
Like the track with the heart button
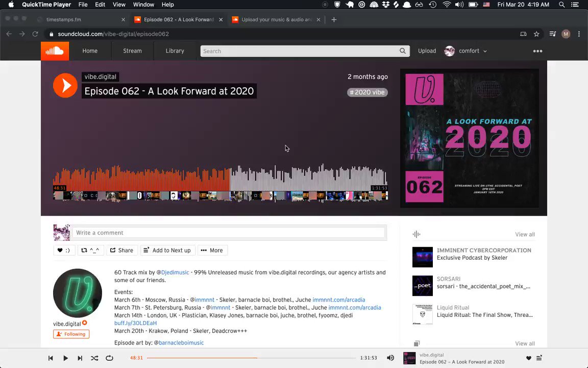[64, 250]
